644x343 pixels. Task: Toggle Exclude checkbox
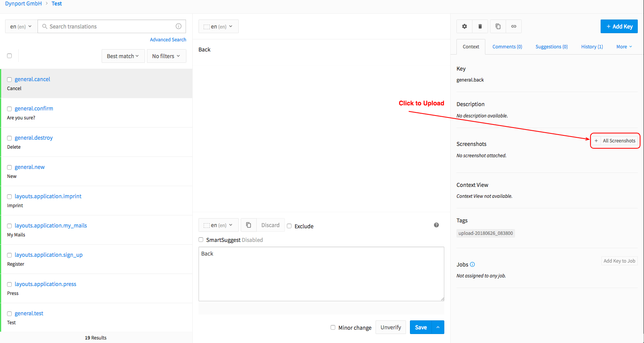click(289, 226)
